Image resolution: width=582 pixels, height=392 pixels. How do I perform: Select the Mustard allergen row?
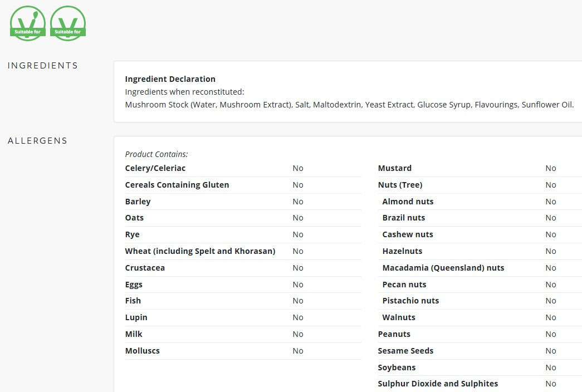click(x=479, y=169)
